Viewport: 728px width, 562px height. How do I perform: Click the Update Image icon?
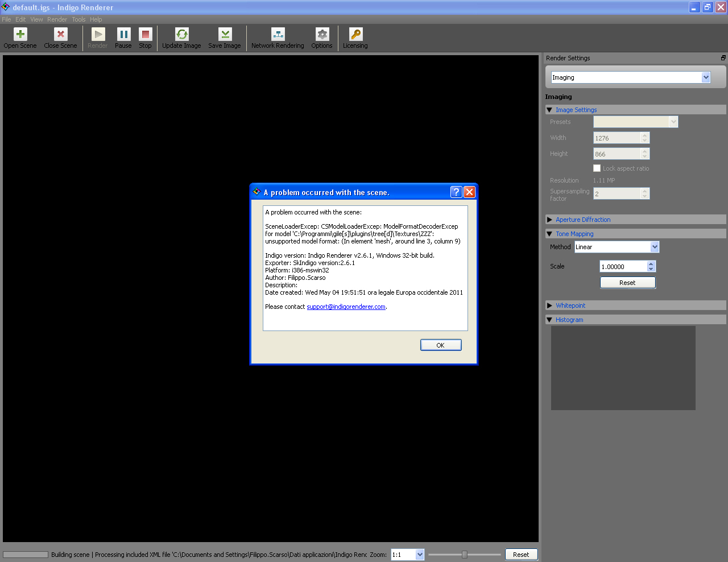coord(182,34)
